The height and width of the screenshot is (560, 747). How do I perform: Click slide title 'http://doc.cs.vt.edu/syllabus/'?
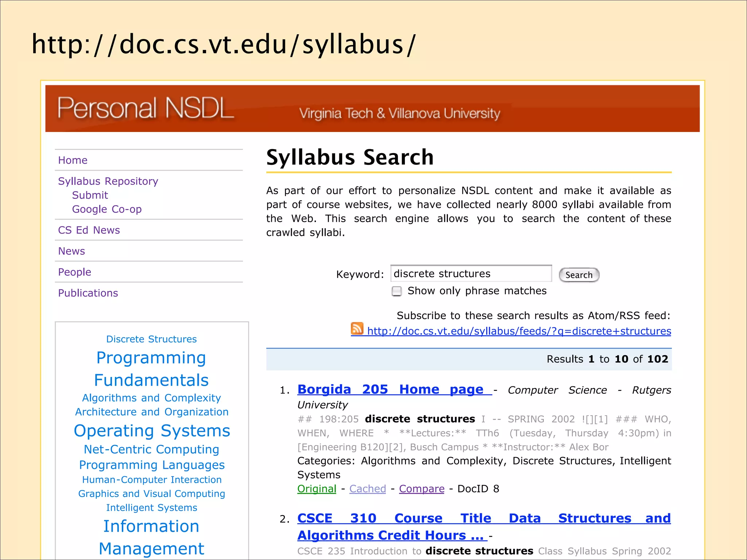point(224,44)
